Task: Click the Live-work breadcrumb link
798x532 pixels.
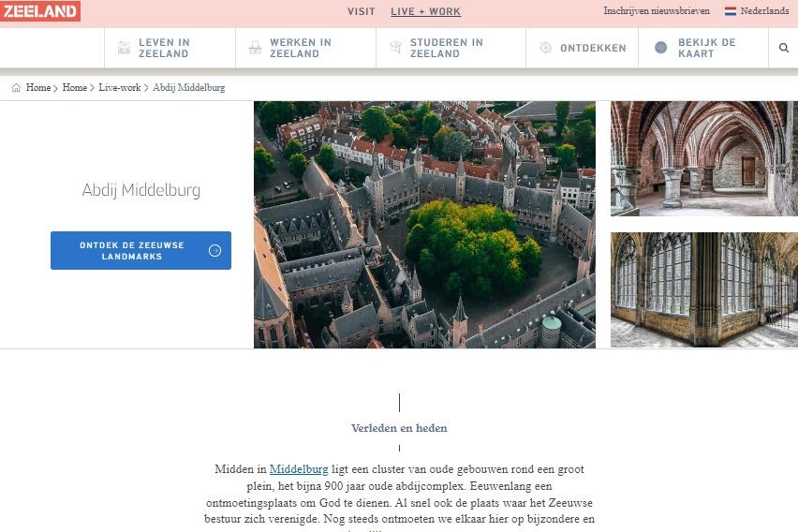Action: click(120, 87)
